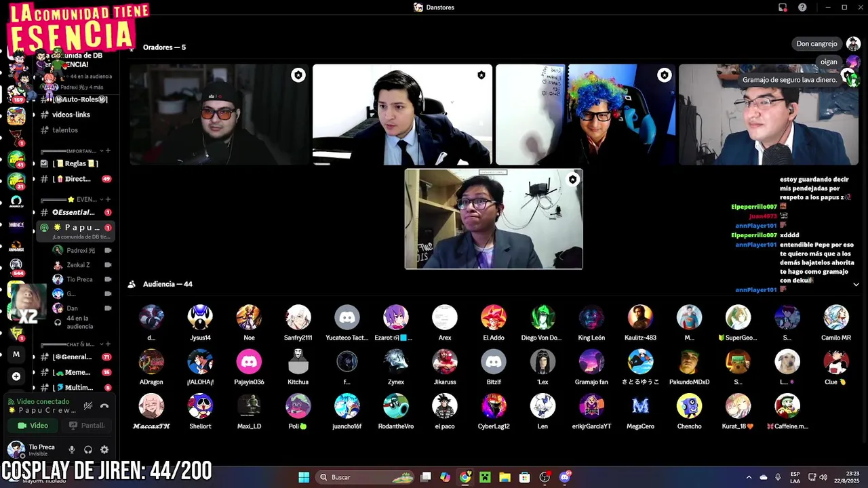This screenshot has height=488, width=868.
Task: Open the inbox icon in title bar
Action: click(x=783, y=7)
